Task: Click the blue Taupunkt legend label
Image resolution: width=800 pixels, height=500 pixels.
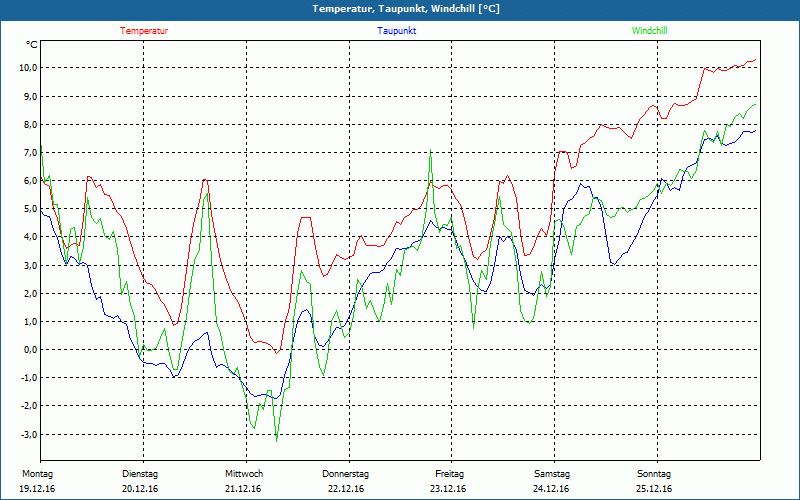Action: click(x=396, y=31)
